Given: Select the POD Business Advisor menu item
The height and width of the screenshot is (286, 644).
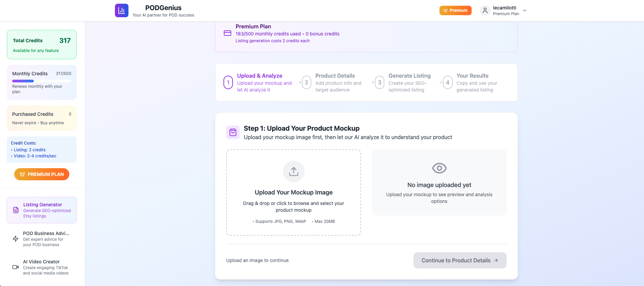Looking at the screenshot, I should coord(42,239).
